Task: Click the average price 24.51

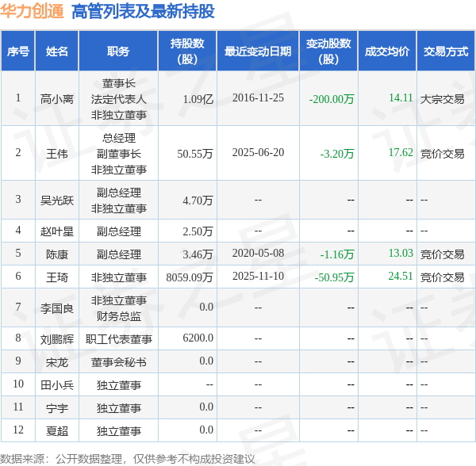Action: click(x=401, y=276)
